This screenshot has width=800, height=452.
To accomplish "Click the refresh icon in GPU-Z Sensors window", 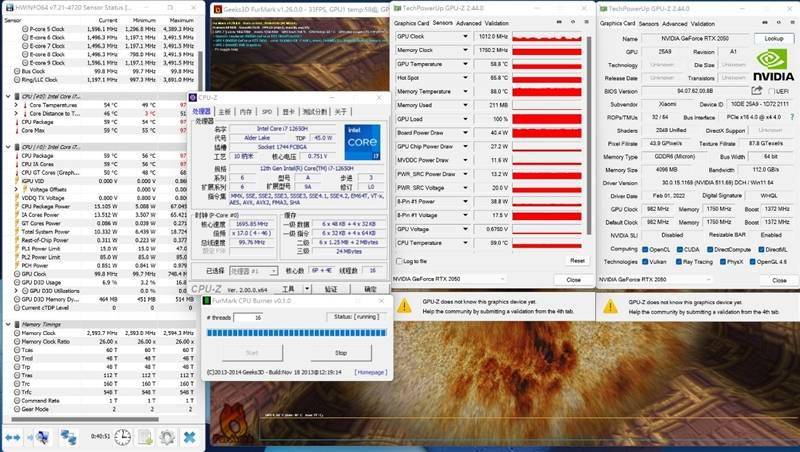I will 573,22.
